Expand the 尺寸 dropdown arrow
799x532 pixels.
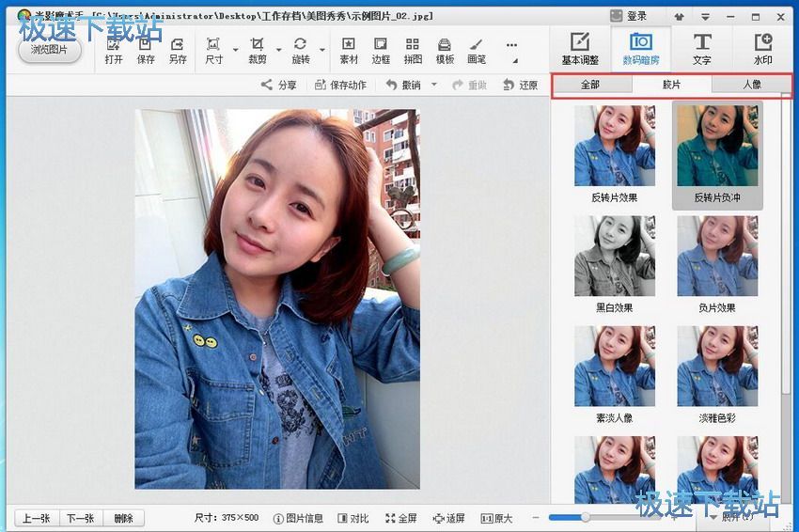(x=235, y=50)
